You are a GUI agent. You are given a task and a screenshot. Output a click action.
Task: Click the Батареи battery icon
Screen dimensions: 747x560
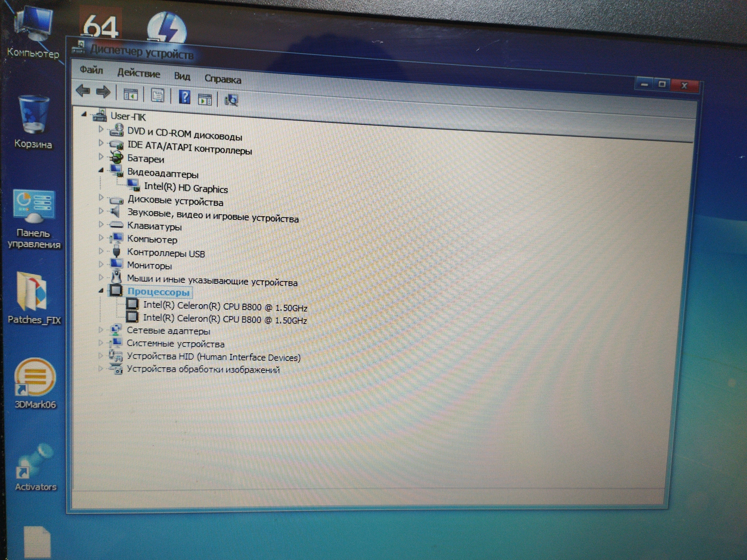(x=116, y=157)
